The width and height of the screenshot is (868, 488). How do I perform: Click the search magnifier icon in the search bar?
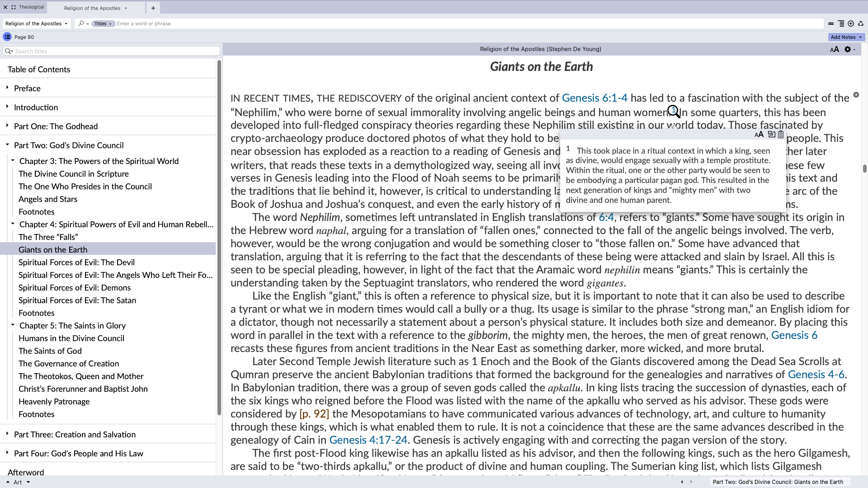pos(81,23)
